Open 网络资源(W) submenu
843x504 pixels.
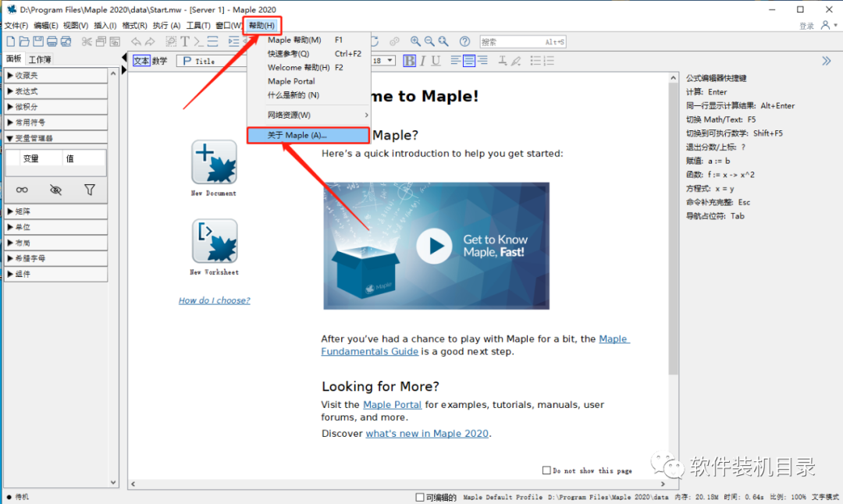tap(308, 115)
